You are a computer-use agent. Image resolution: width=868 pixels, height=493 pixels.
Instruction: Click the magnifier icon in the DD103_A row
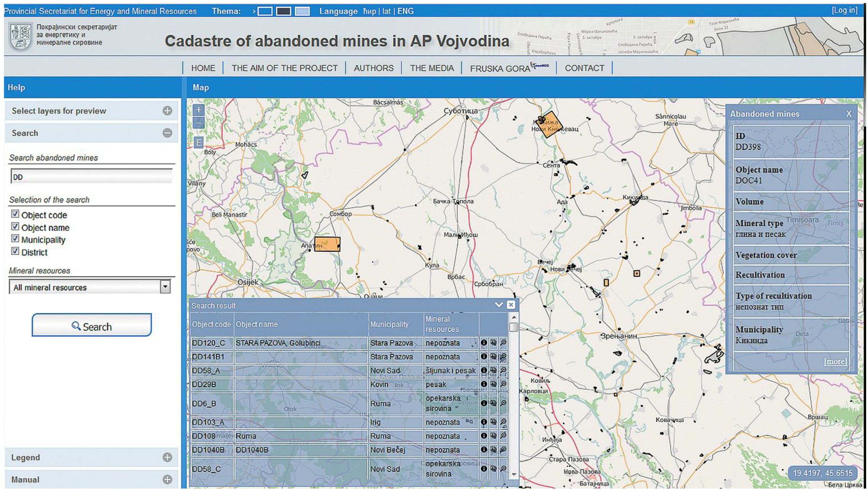pyautogui.click(x=503, y=422)
